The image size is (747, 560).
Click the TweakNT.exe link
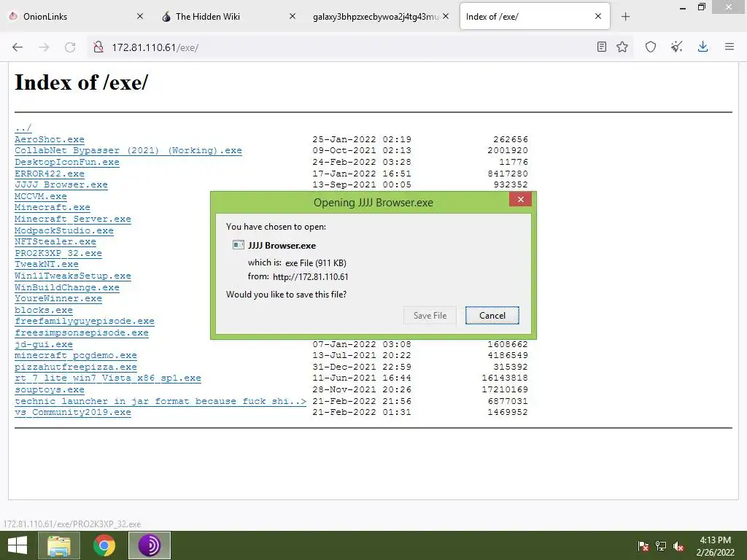tap(47, 264)
